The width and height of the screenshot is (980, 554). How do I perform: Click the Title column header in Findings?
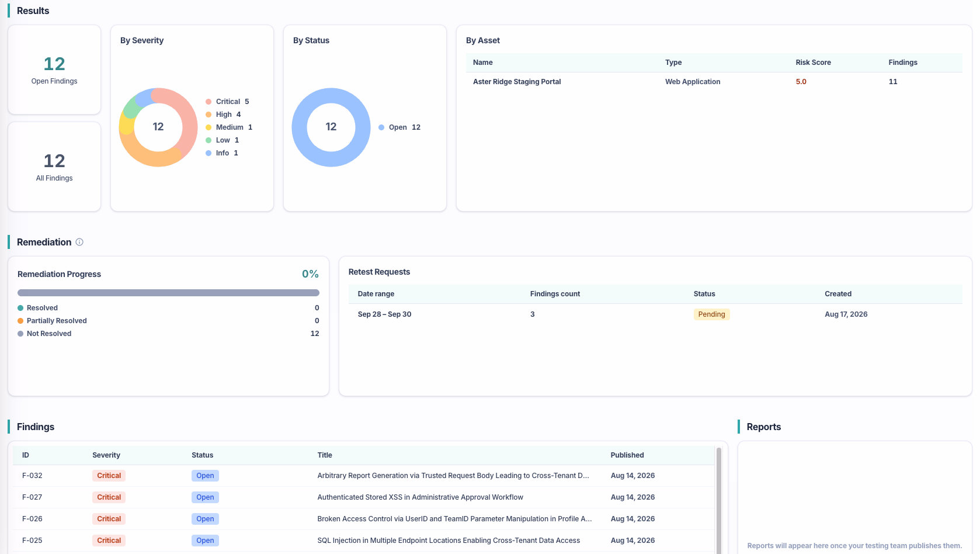[x=325, y=455]
